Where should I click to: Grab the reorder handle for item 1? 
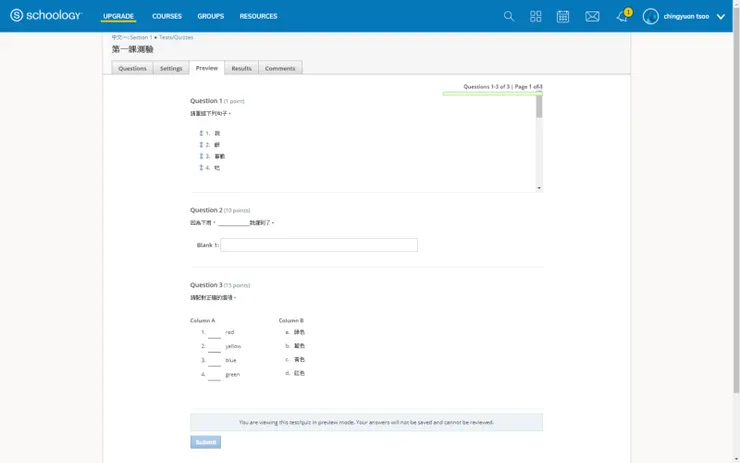tap(201, 133)
